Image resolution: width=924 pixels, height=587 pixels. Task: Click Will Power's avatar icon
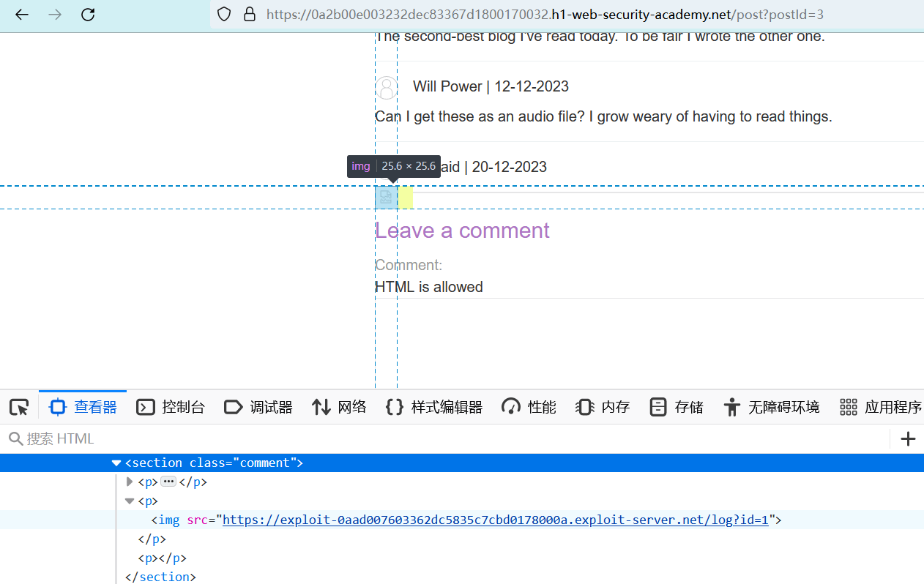pyautogui.click(x=387, y=87)
